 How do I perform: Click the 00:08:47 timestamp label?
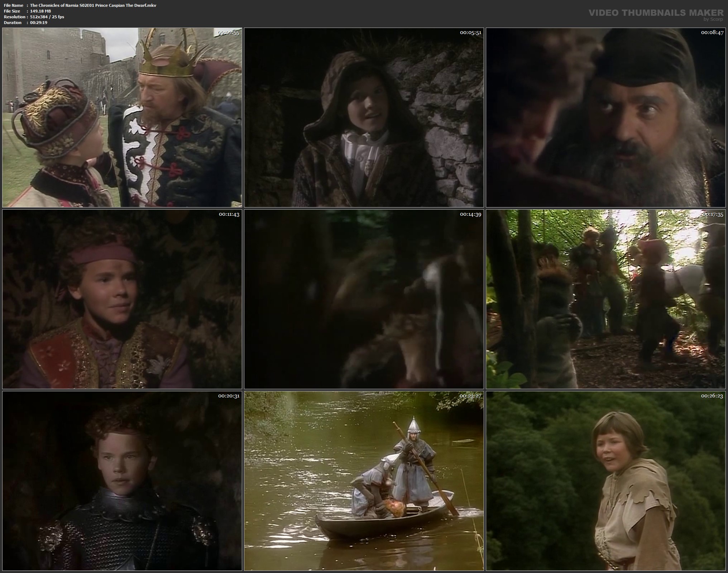point(712,33)
